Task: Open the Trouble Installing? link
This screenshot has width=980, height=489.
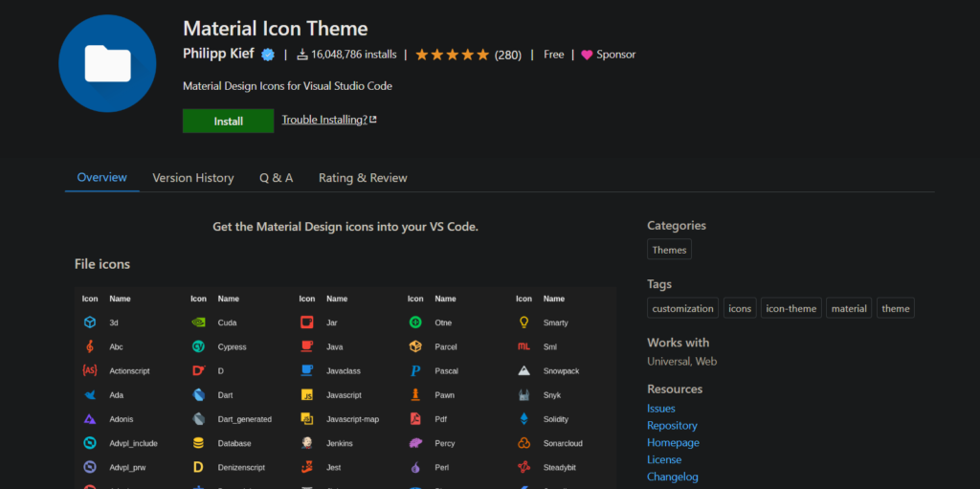Action: (x=329, y=120)
